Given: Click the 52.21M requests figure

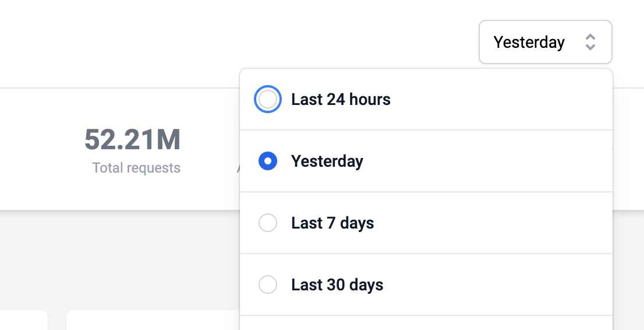Looking at the screenshot, I should coord(132,140).
